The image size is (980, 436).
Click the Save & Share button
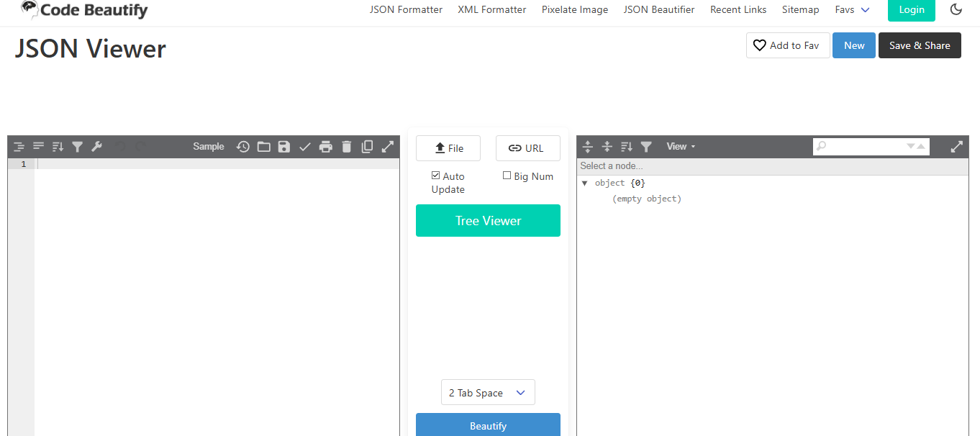tap(920, 45)
